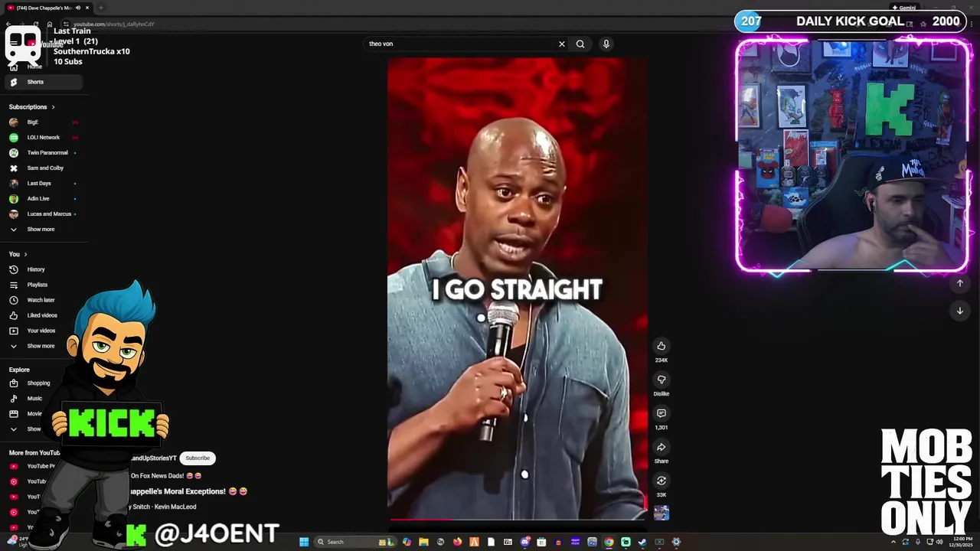Go to previous short with up arrow
This screenshot has height=551, width=980.
(960, 283)
